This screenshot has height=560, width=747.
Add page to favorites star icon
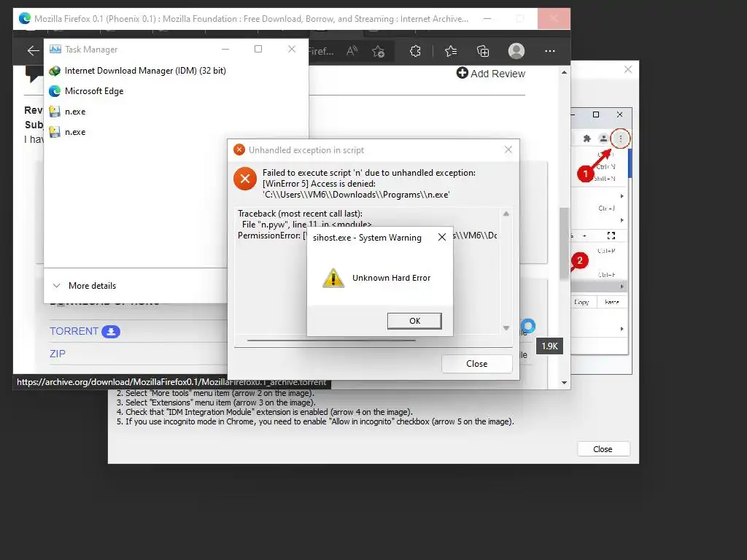(x=379, y=52)
